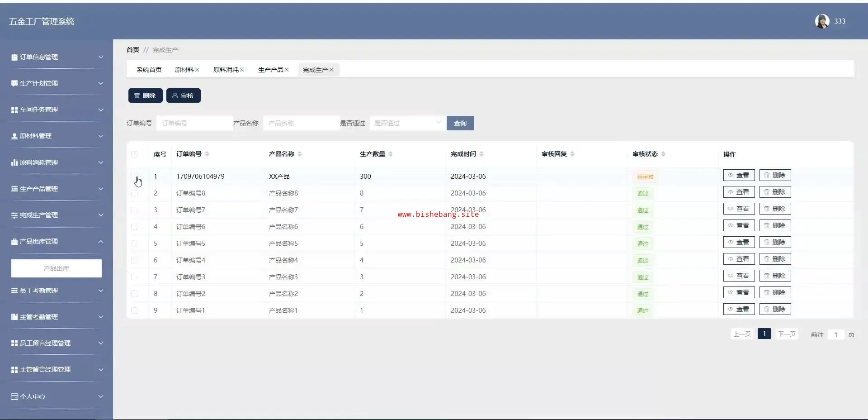Click the 原料消耗管理 bar chart icon

pos(14,162)
